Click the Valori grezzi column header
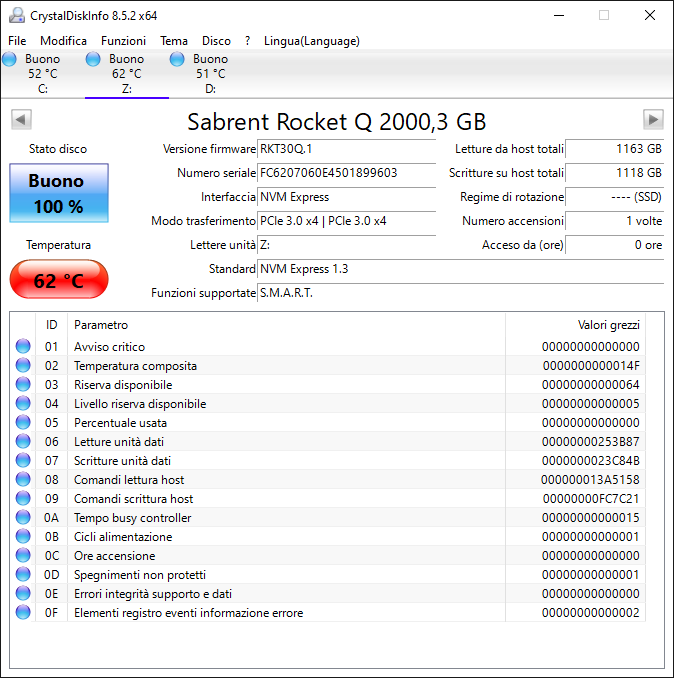The height and width of the screenshot is (678, 674). pos(575,325)
